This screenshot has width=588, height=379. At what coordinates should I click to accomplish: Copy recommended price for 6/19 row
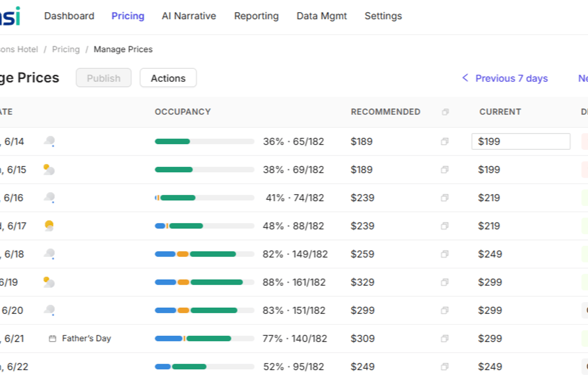tap(445, 282)
